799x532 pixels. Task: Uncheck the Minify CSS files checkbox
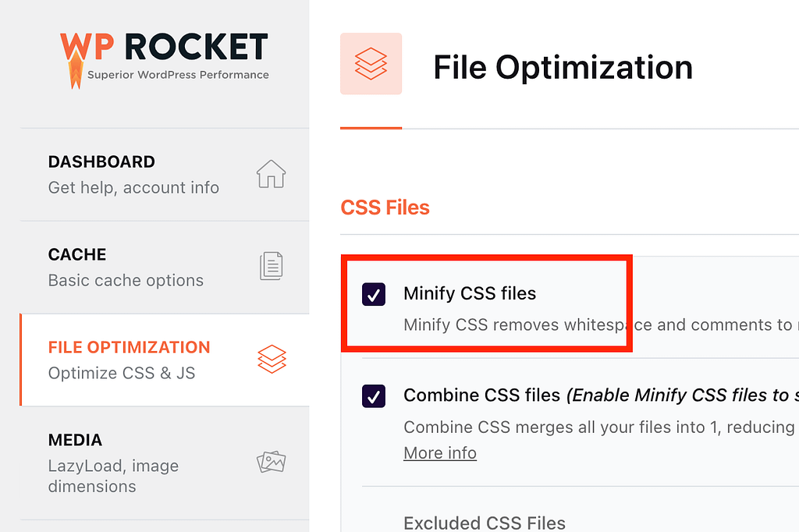point(374,295)
